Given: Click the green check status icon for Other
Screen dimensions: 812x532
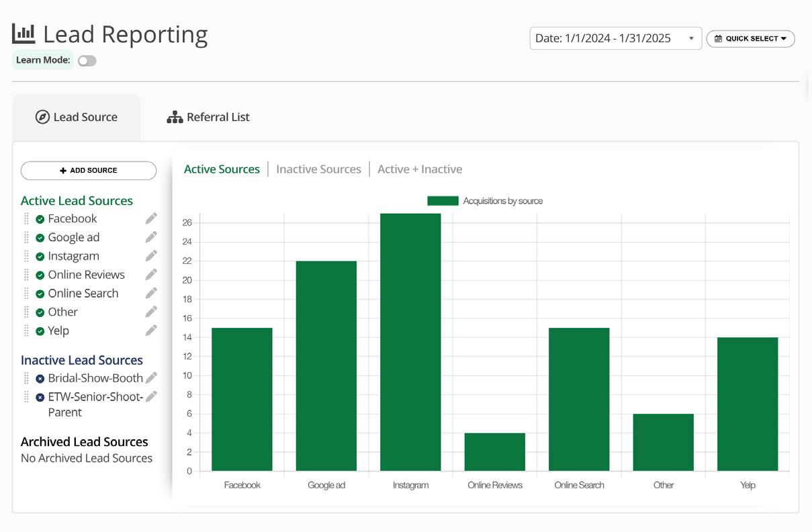Looking at the screenshot, I should (x=40, y=312).
